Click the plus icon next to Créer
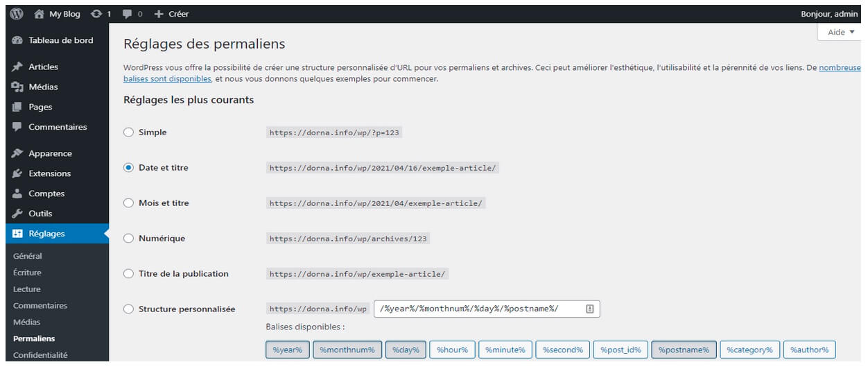 click(159, 14)
